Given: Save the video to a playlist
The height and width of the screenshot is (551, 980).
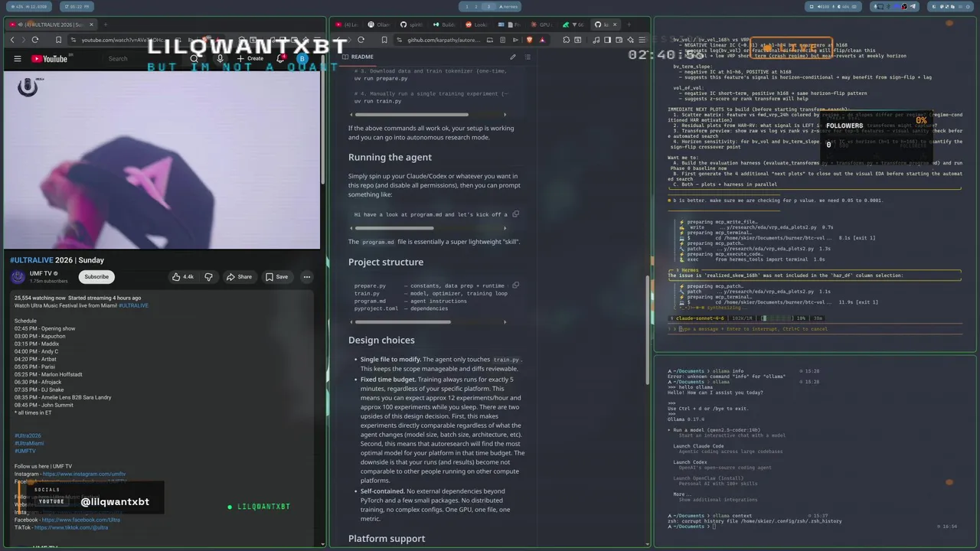Looking at the screenshot, I should [x=276, y=277].
